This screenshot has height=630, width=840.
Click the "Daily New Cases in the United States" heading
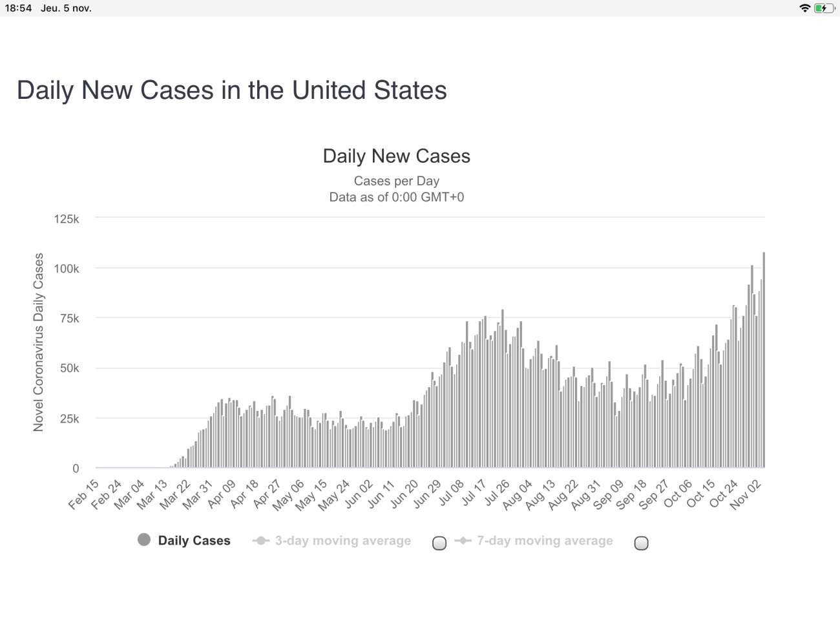[231, 90]
